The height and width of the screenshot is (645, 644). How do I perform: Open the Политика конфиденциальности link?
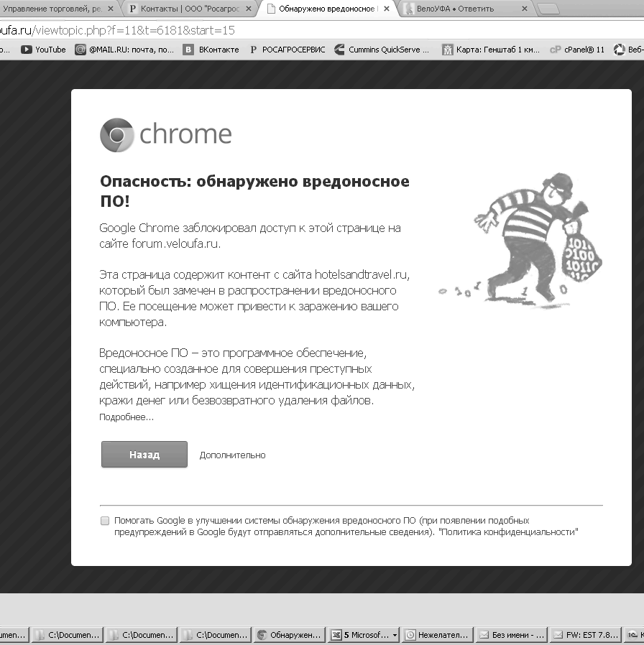pos(508,532)
